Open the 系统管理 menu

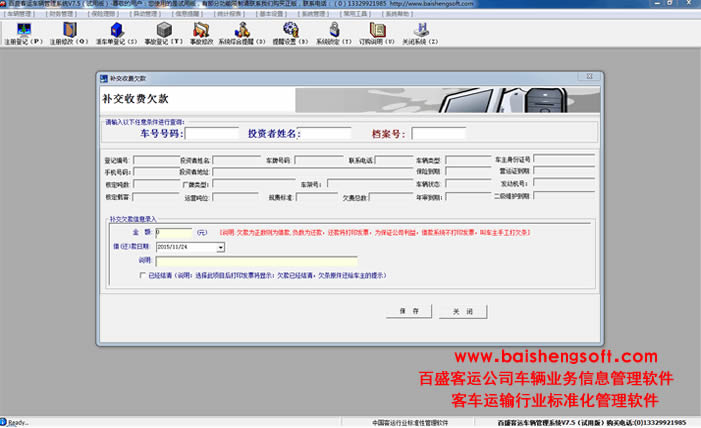coord(313,14)
